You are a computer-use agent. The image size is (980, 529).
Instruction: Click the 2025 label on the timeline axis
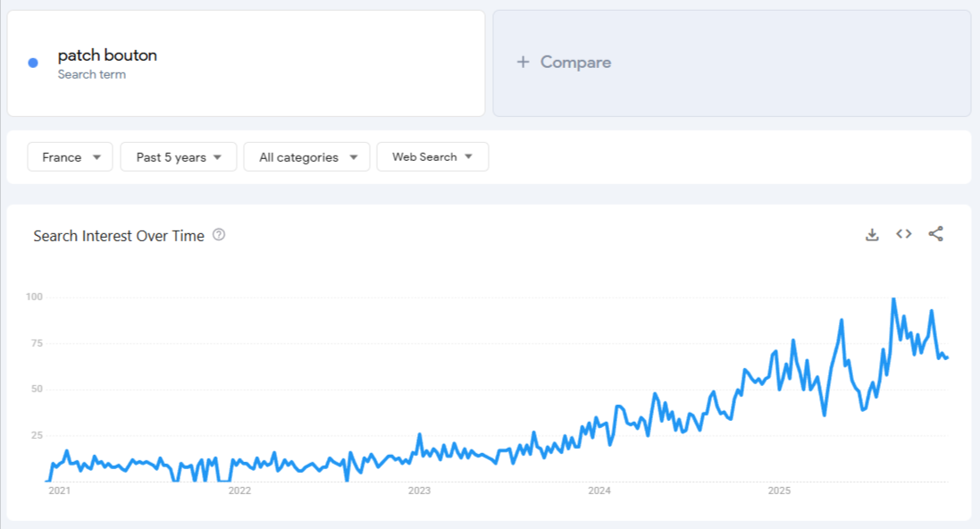(779, 491)
